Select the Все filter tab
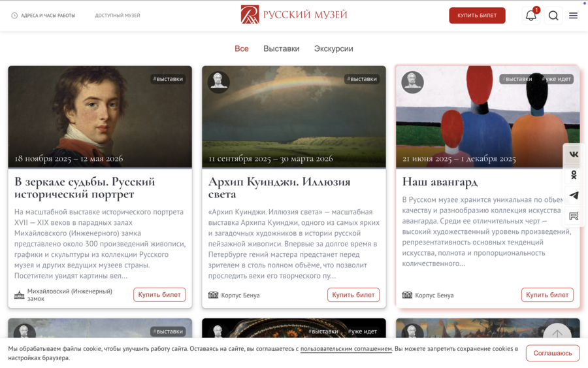The height and width of the screenshot is (368, 588). (x=242, y=48)
